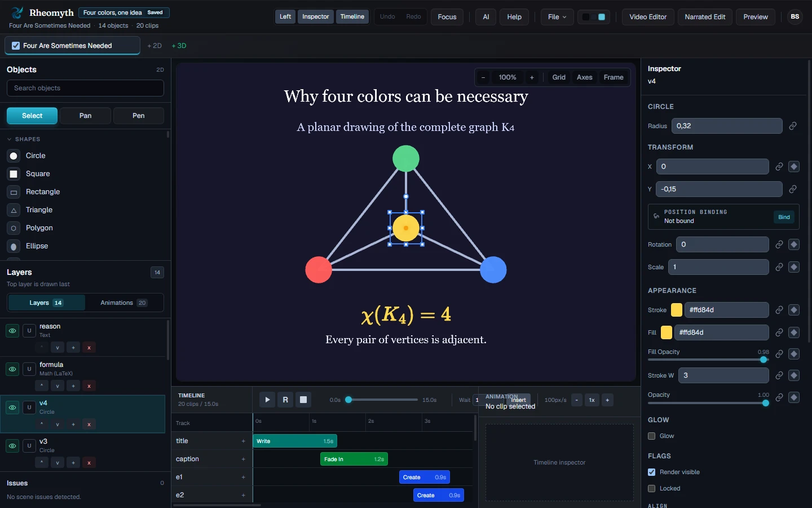Add a clip to the title track
Viewport: 812px width, 508px height.
pyautogui.click(x=244, y=441)
